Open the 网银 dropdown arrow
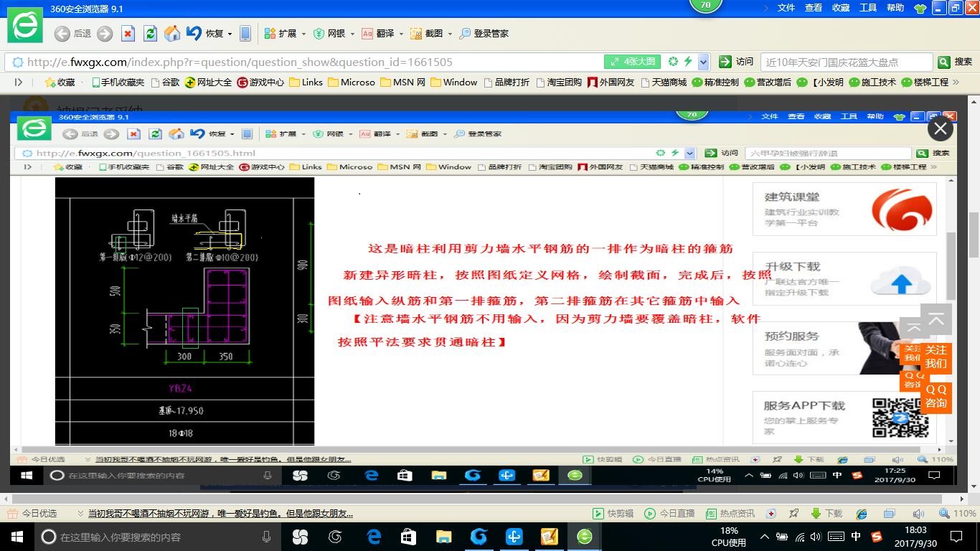This screenshot has height=551, width=980. click(352, 34)
